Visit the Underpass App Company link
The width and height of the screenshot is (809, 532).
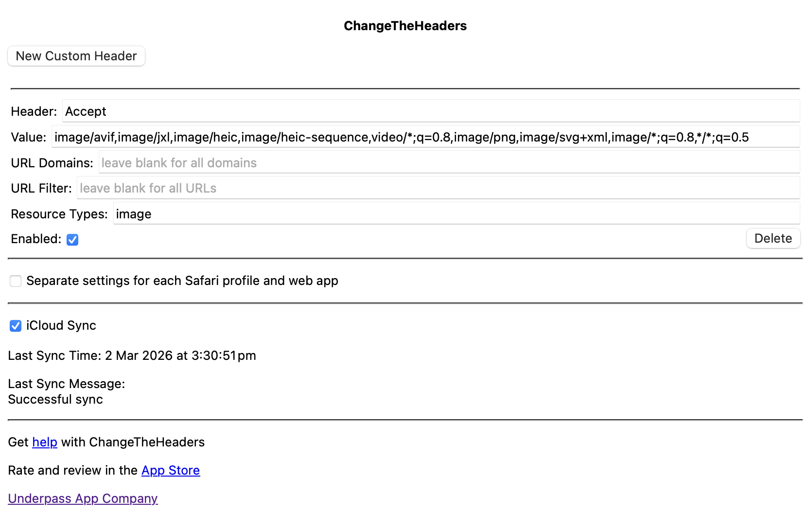tap(83, 498)
